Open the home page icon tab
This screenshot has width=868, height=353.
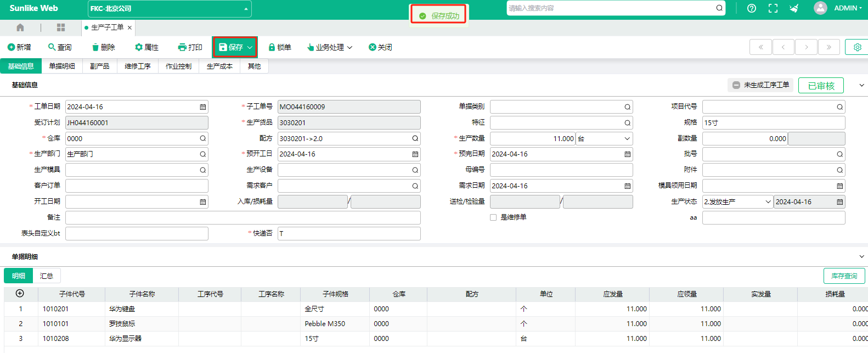coord(20,27)
